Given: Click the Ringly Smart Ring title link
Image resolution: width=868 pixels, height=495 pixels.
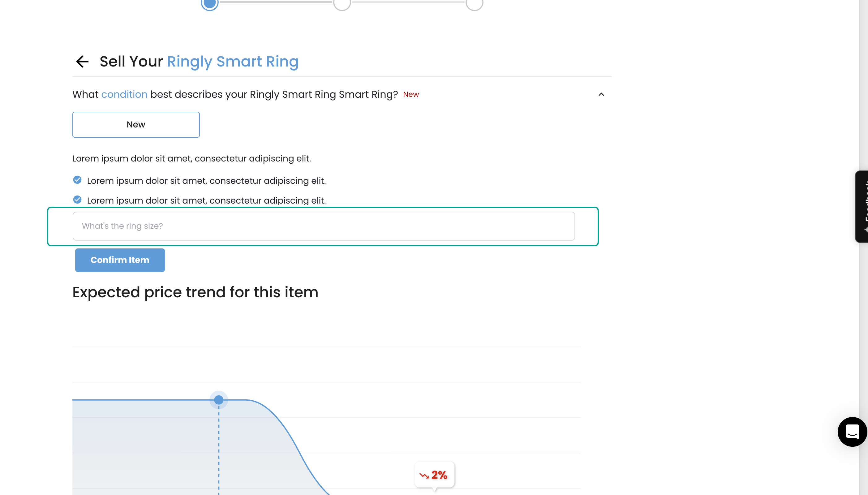Looking at the screenshot, I should (x=233, y=62).
